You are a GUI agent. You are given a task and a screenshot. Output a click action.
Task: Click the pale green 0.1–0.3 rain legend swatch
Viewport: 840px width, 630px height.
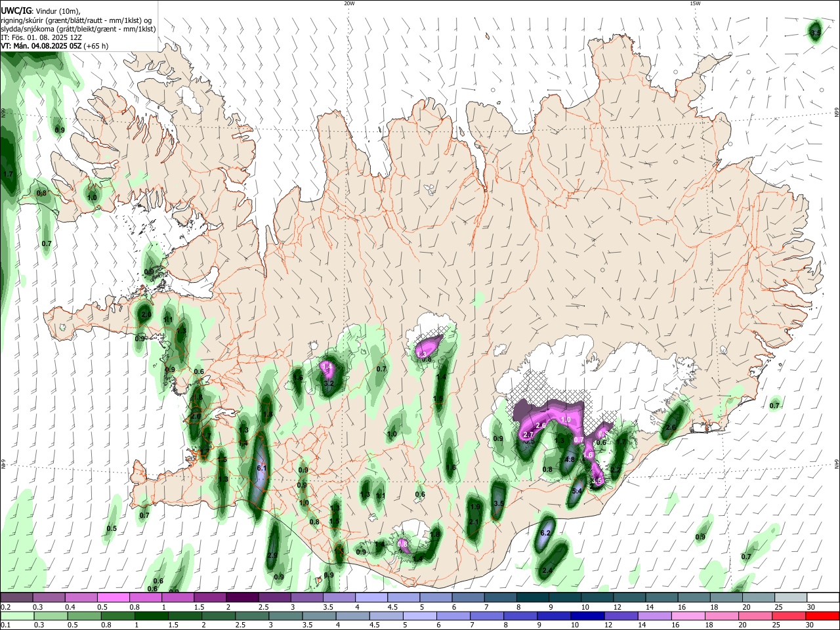(x=17, y=616)
